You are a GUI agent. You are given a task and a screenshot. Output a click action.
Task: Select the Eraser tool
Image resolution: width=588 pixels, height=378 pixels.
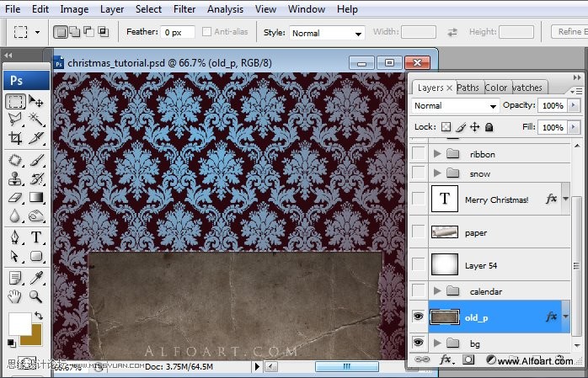click(15, 197)
